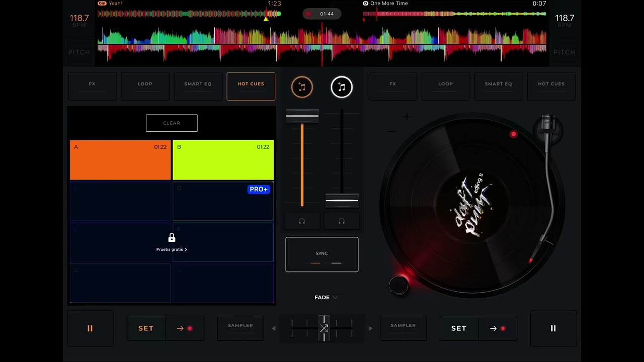Tap the red dot on platter edge
Image resolution: width=644 pixels, height=362 pixels.
pyautogui.click(x=513, y=134)
